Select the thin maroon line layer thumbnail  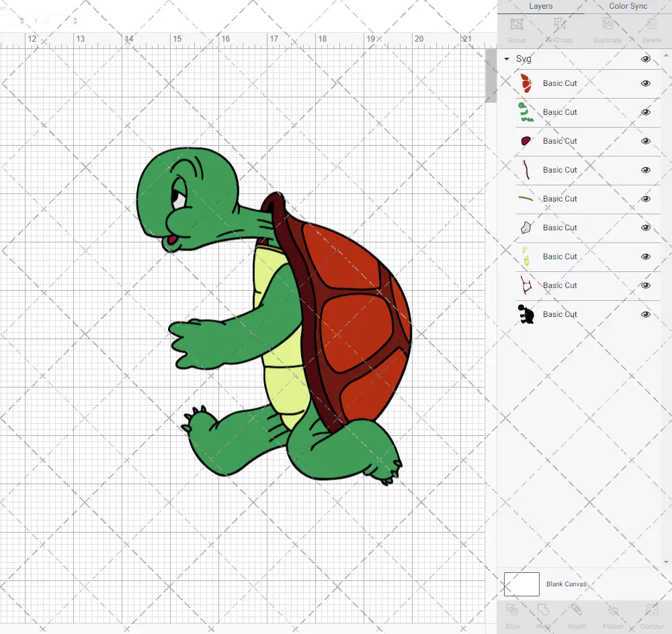coord(526,170)
